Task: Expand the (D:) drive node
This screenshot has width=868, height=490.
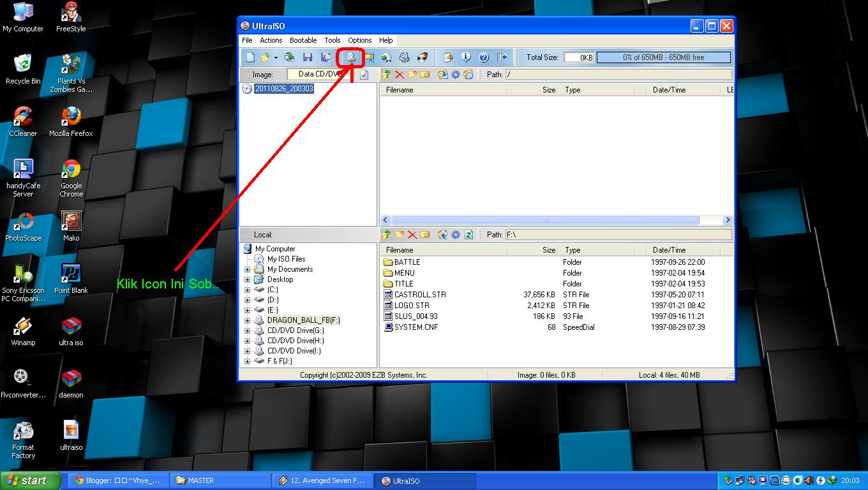Action: (x=248, y=300)
